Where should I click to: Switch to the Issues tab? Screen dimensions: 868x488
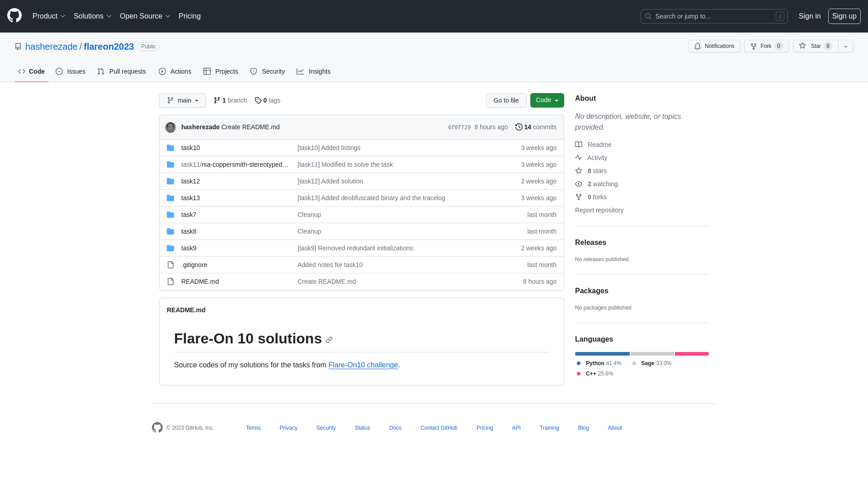pos(71,71)
